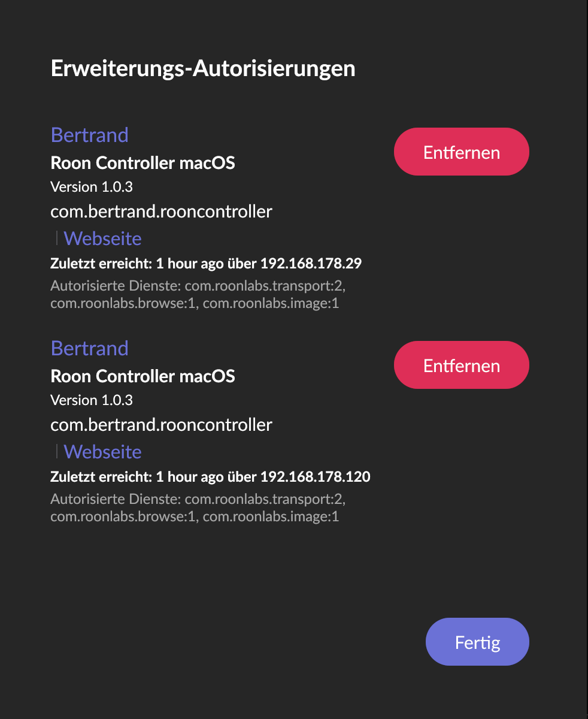Screen dimensions: 588x719
Task: Open Webseite link for the 192.168.178.29 extension
Action: (102, 238)
